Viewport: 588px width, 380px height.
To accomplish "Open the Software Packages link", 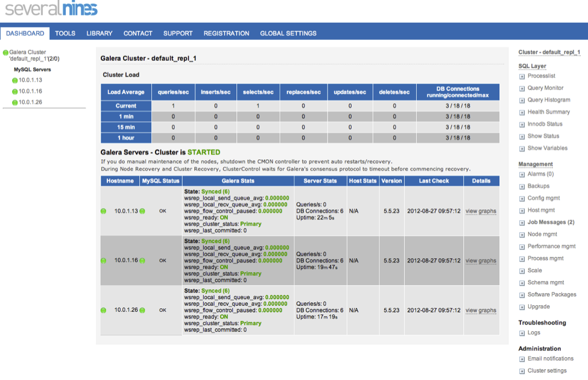I will tap(552, 294).
